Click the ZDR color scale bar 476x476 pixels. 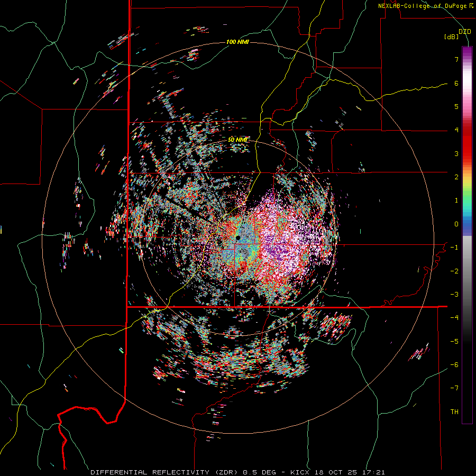(x=467, y=235)
